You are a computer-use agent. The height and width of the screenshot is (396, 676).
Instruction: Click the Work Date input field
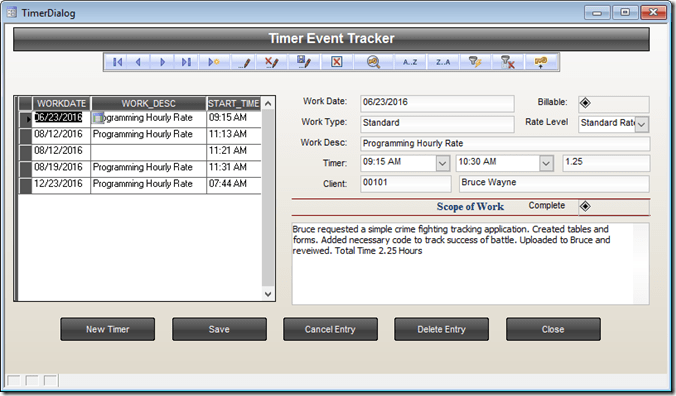pyautogui.click(x=437, y=103)
